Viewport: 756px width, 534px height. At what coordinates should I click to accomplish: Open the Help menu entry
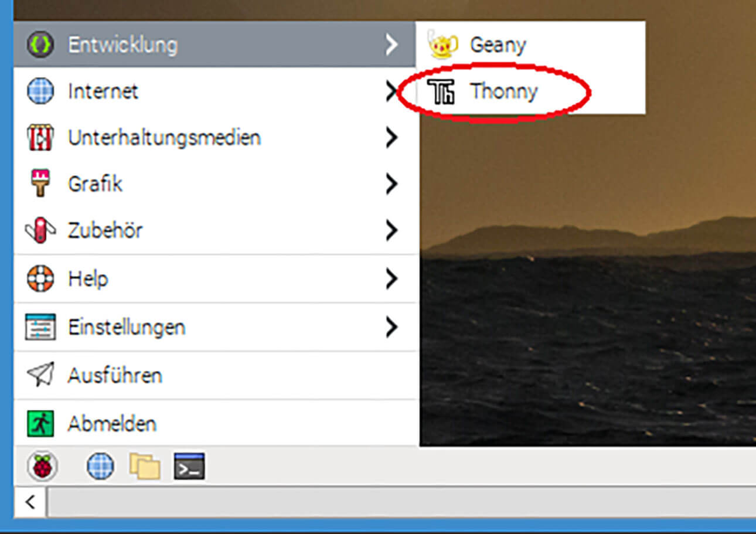pos(88,278)
